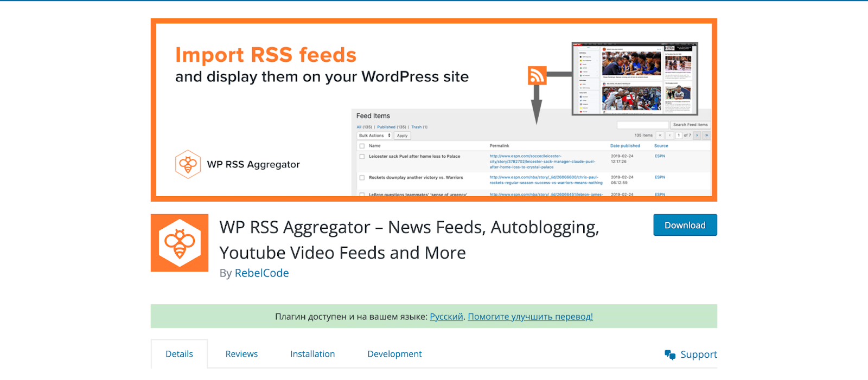Open the Development tab
The height and width of the screenshot is (380, 868).
[x=394, y=354]
